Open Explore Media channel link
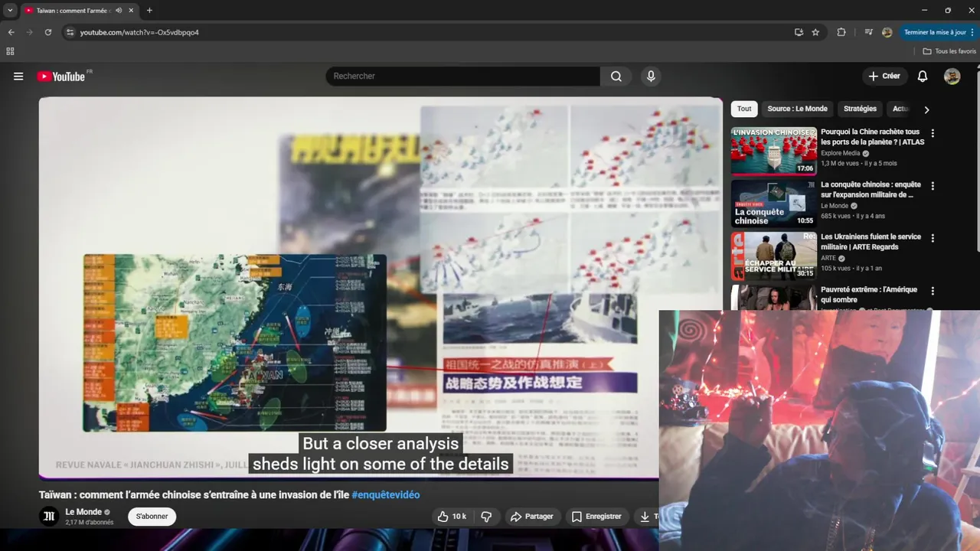 (x=840, y=153)
